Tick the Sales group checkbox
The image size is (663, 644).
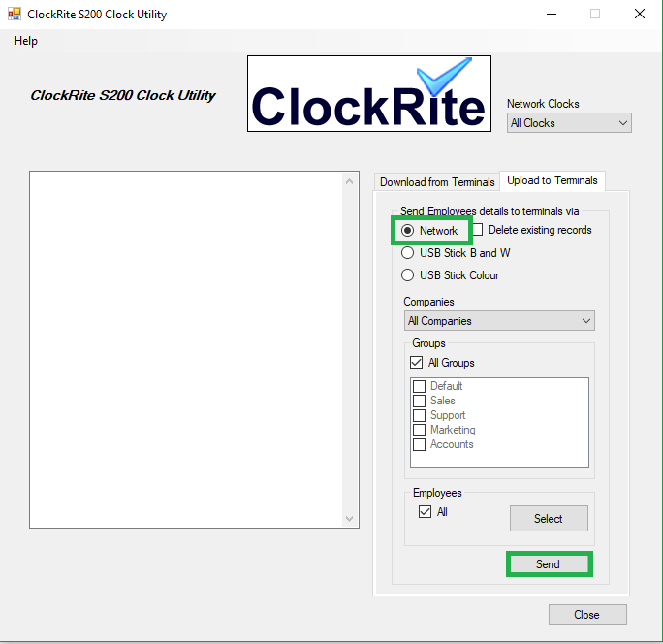pyautogui.click(x=419, y=401)
